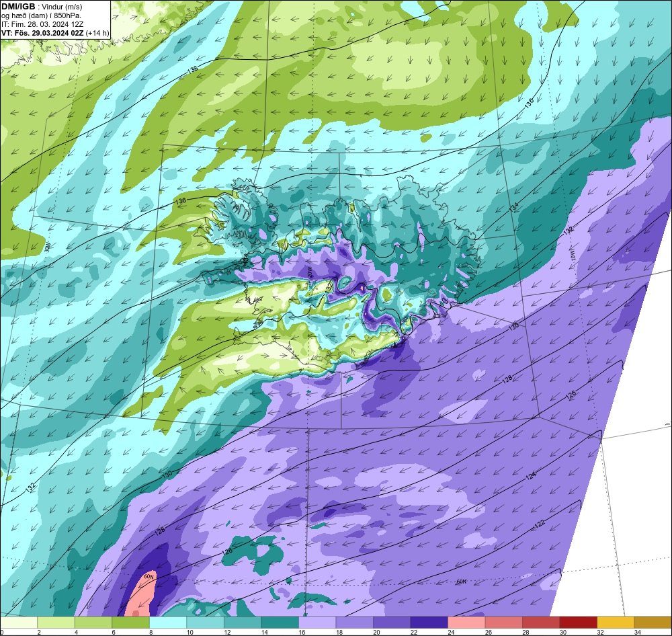Select the legend swatch between 2 and 4
Screen dimensions: 672x636
tap(56, 622)
